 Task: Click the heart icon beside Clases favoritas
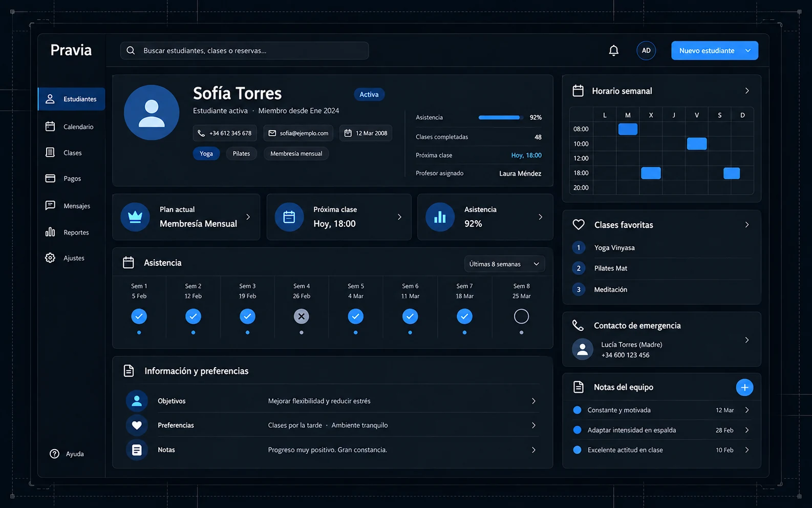579,224
